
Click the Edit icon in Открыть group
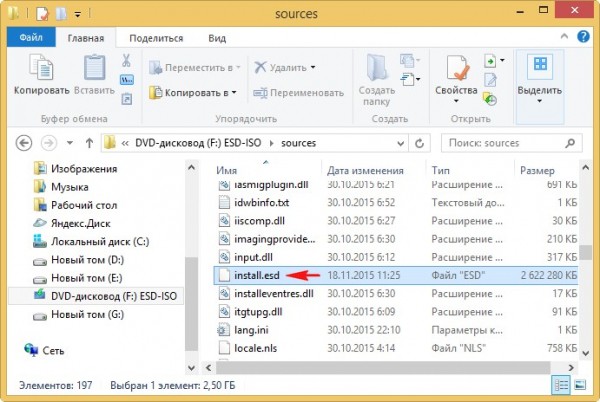[490, 80]
